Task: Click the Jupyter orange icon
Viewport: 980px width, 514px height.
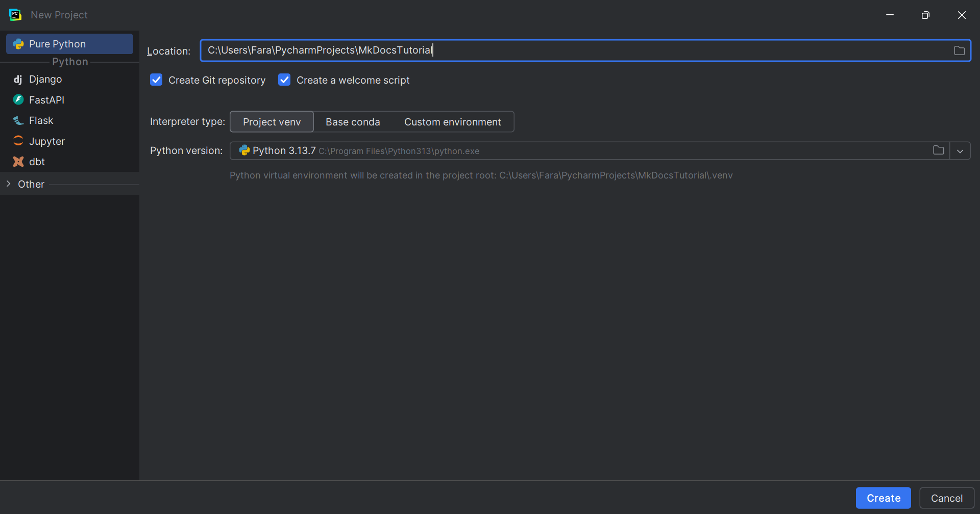Action: click(18, 141)
